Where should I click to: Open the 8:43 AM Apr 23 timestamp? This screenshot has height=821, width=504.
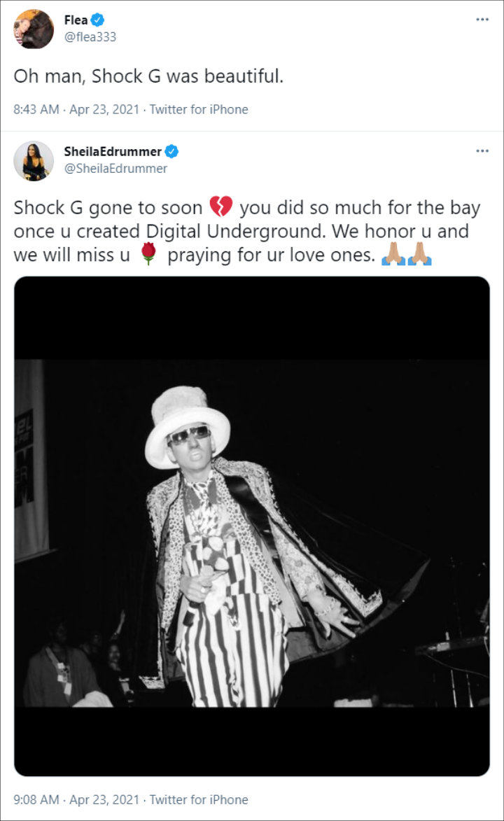(x=76, y=109)
